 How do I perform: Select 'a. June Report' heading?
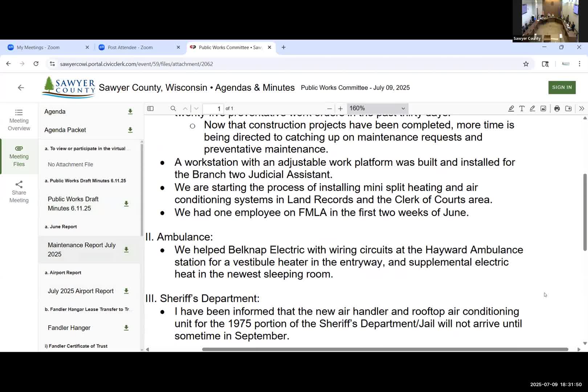coord(61,226)
